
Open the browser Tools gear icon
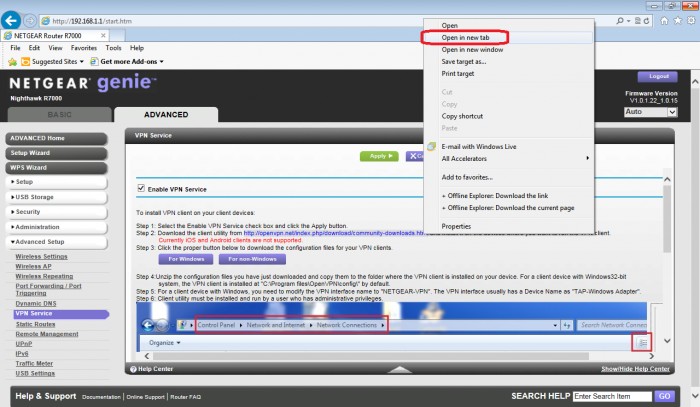tap(691, 21)
